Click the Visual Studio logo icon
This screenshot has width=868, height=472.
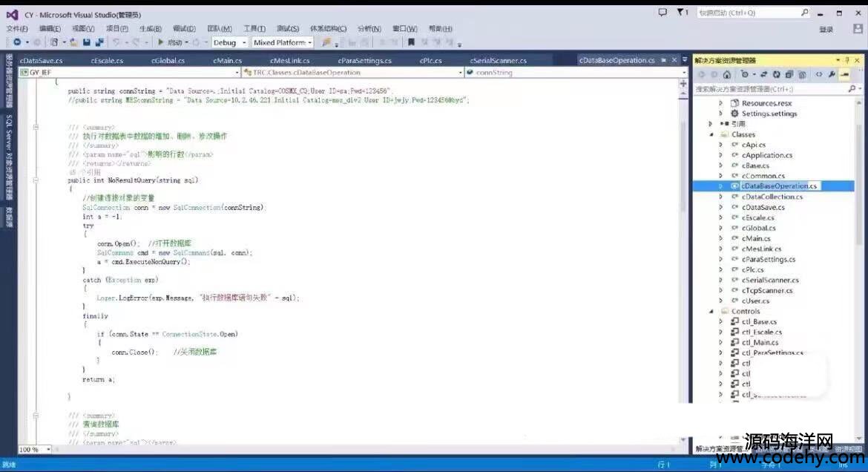12,15
